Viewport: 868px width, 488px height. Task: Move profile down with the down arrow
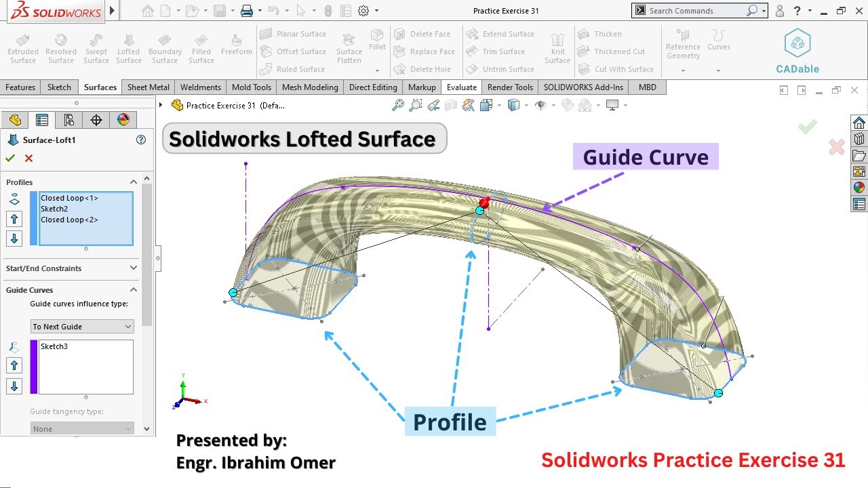coord(15,239)
